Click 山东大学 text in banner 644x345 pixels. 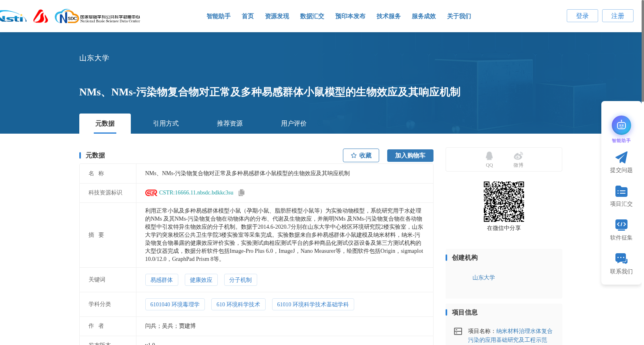(x=94, y=58)
